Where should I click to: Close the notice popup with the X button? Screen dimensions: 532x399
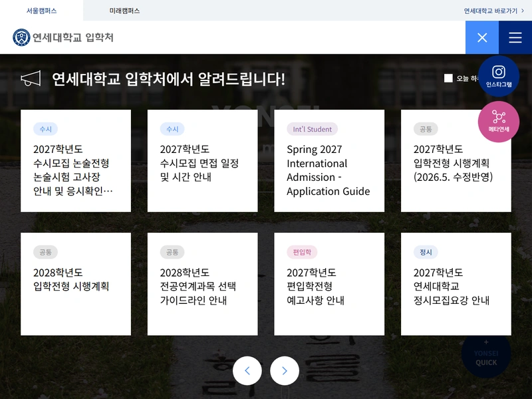481,37
